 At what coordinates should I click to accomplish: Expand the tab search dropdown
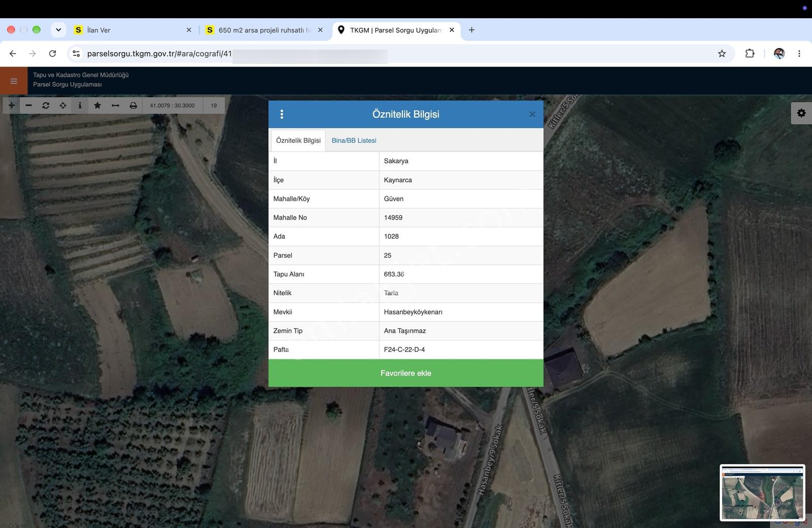pyautogui.click(x=58, y=30)
